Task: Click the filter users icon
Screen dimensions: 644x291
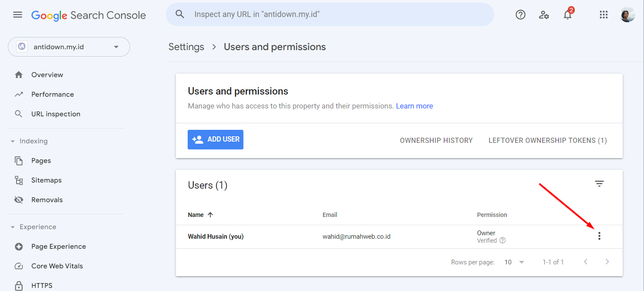Action: [x=599, y=184]
